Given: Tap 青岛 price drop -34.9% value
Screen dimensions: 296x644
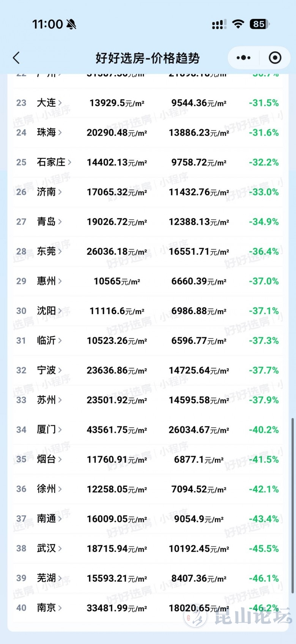Looking at the screenshot, I should [264, 222].
